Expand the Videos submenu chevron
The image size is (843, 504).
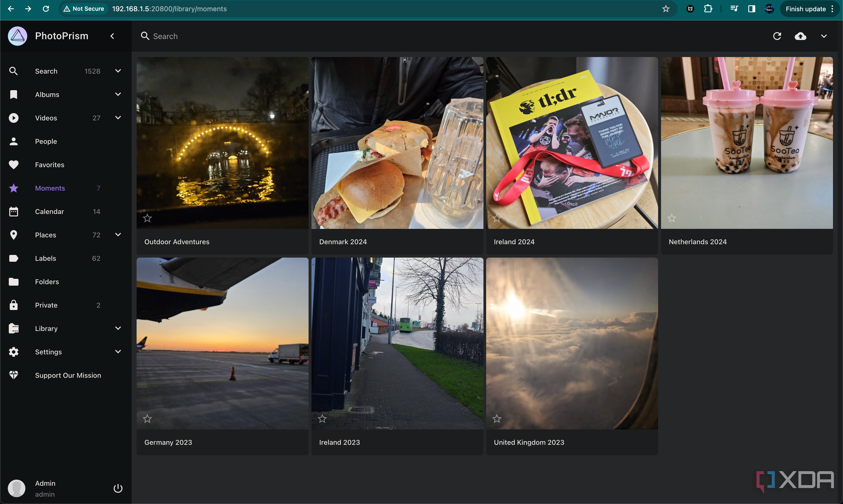pyautogui.click(x=118, y=118)
